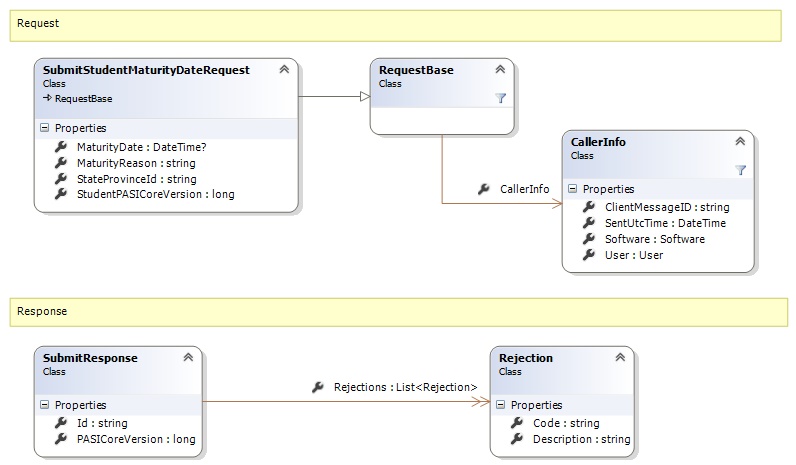Click wrench icon next to CallerInfo association label

pos(484,188)
